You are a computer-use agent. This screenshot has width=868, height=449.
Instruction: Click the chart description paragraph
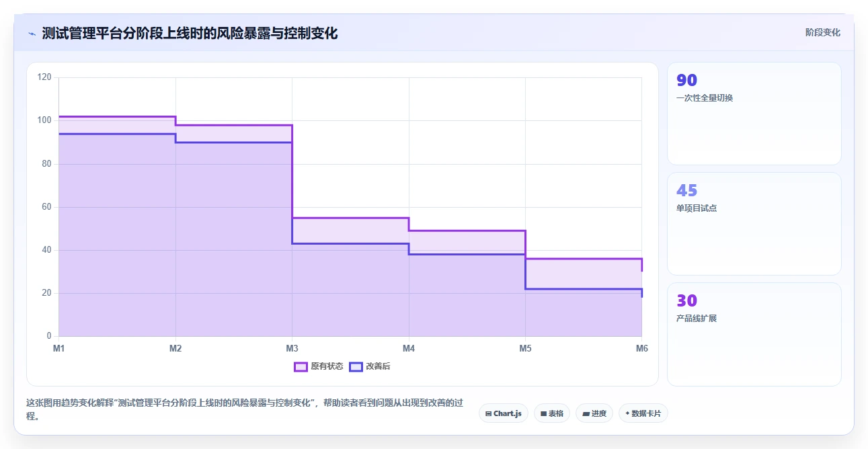tap(245, 409)
